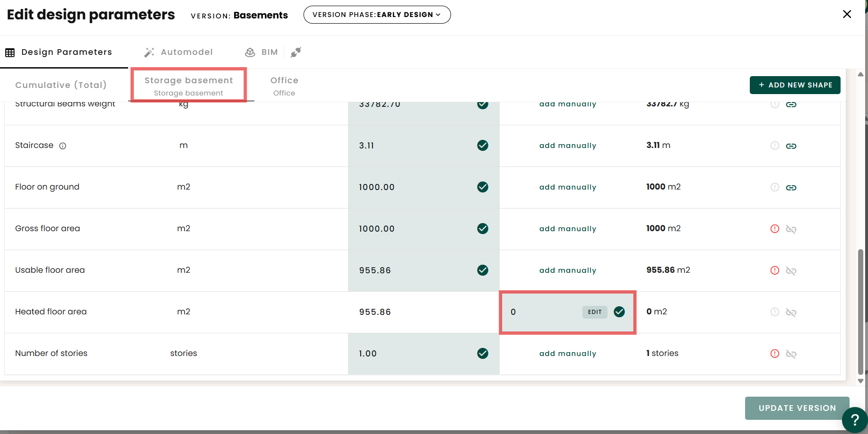This screenshot has height=434, width=868.
Task: Click the Gross floor area value 1000.00
Action: [x=377, y=229]
